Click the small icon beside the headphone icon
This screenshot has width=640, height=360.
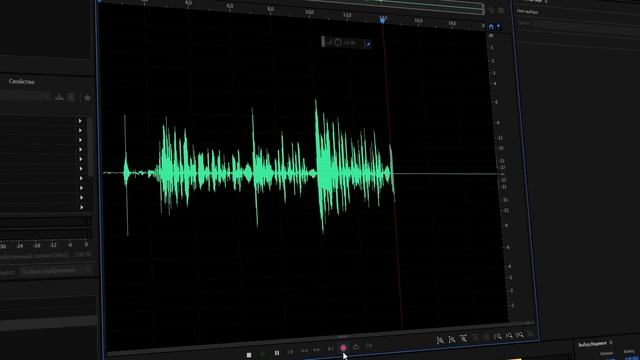498,27
